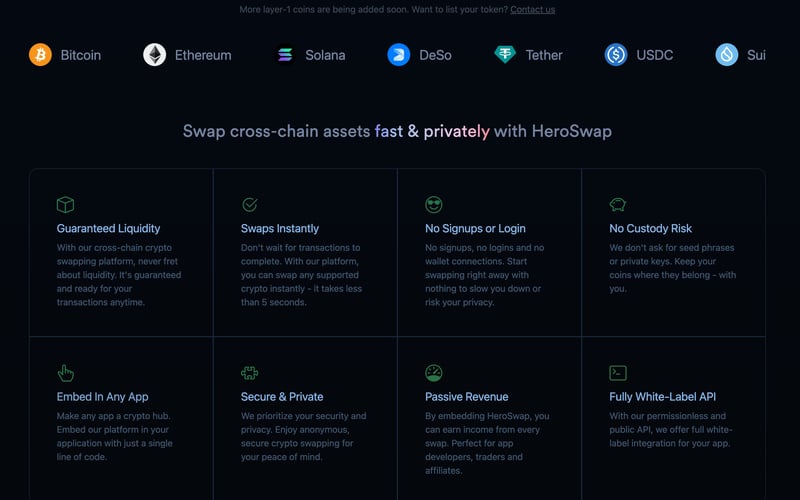Viewport: 800px width, 500px height.
Task: Click the Passive Revenue heading
Action: tap(466, 397)
